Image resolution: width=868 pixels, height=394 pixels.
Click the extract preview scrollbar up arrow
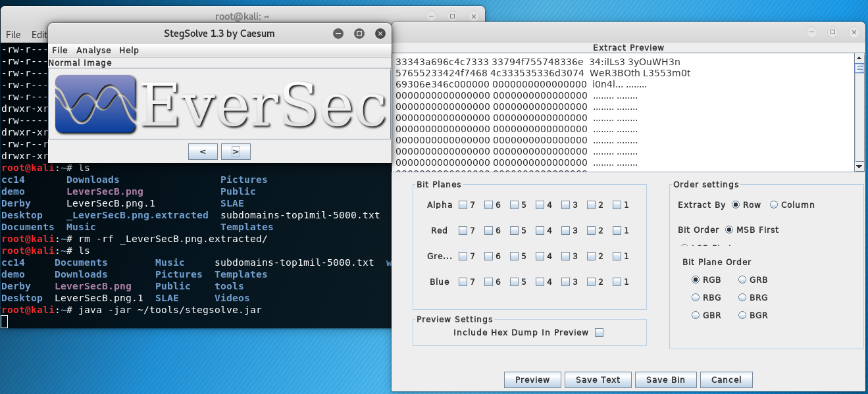(x=859, y=59)
